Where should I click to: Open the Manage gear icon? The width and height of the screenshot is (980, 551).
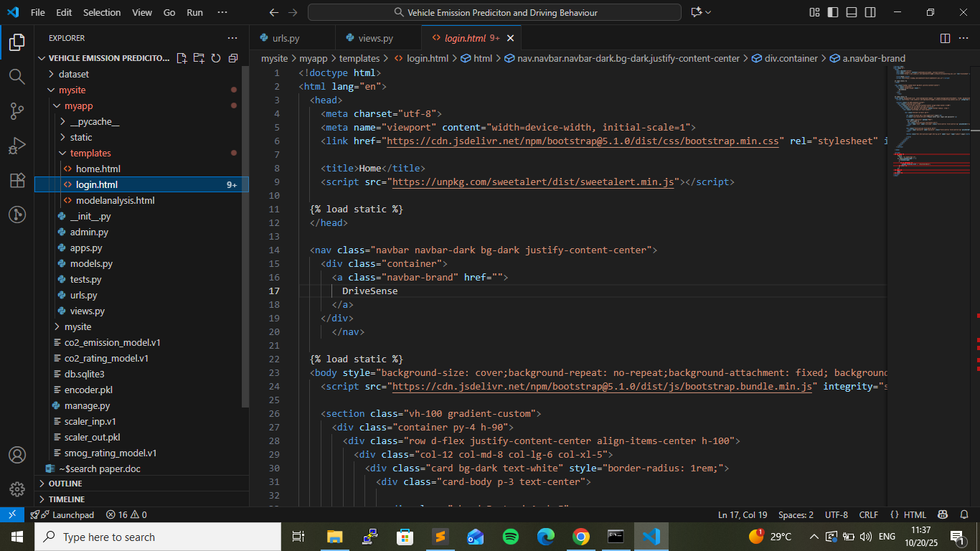pyautogui.click(x=17, y=489)
